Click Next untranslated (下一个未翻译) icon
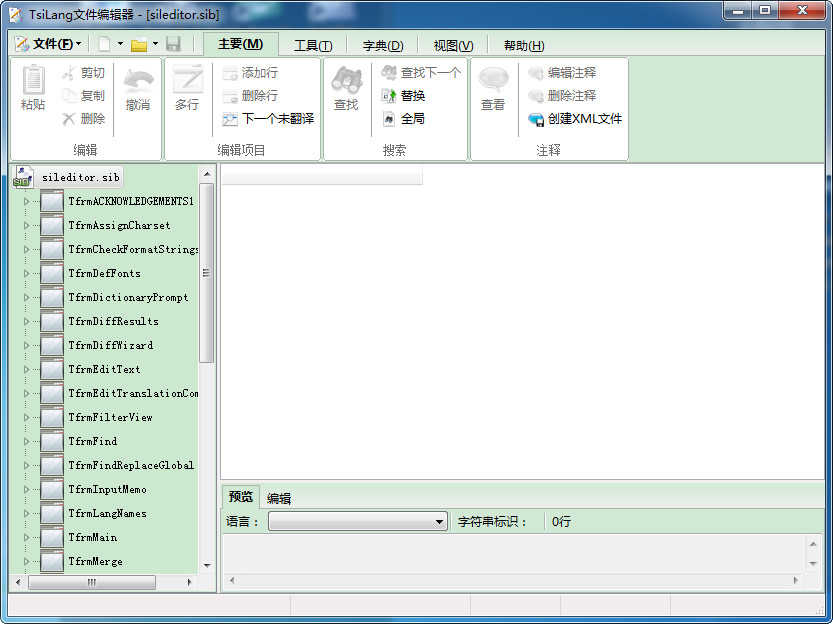The image size is (833, 624). point(230,119)
